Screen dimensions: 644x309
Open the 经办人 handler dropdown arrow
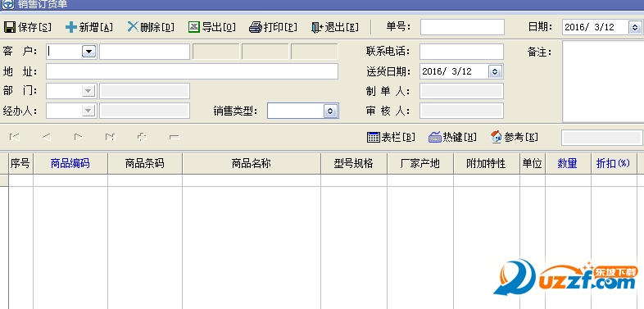click(x=88, y=111)
